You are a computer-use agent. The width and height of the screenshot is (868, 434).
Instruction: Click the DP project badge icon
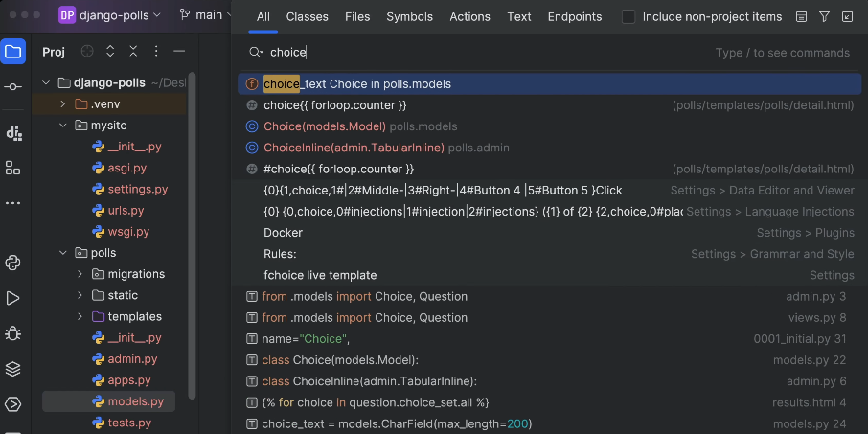(67, 15)
